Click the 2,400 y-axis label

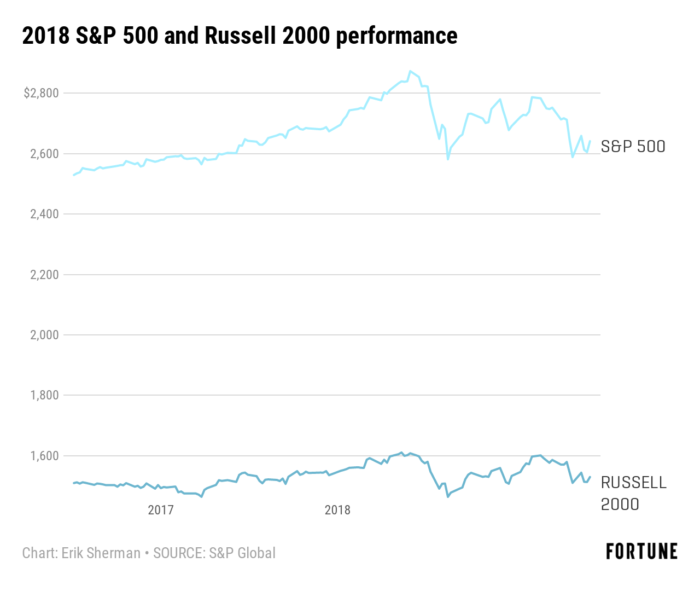tap(44, 214)
